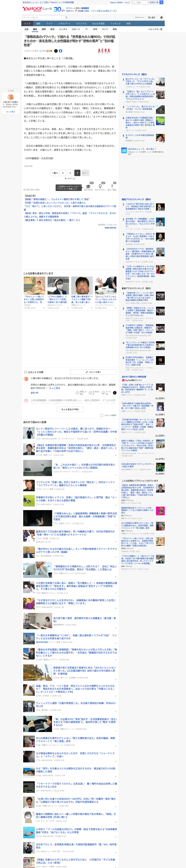React with the 学びがある graduation cap icon
Image resolution: width=186 pixels, height=868 pixels.
pos(89,186)
